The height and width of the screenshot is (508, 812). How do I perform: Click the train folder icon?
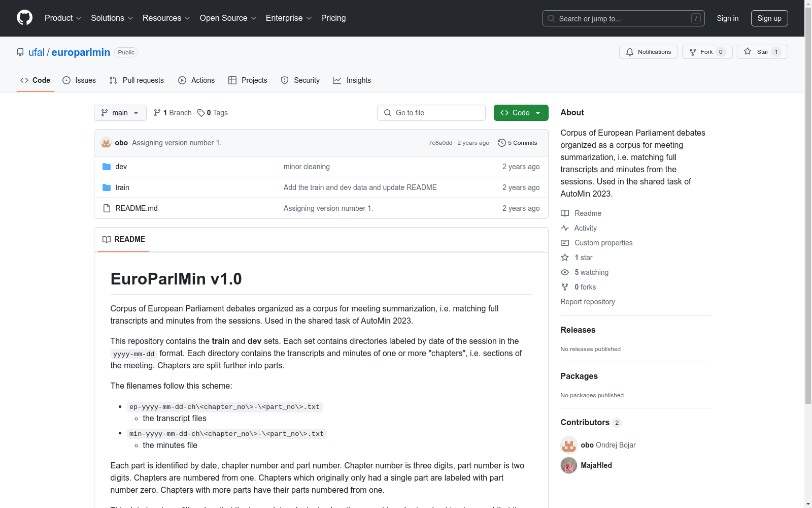tap(107, 187)
